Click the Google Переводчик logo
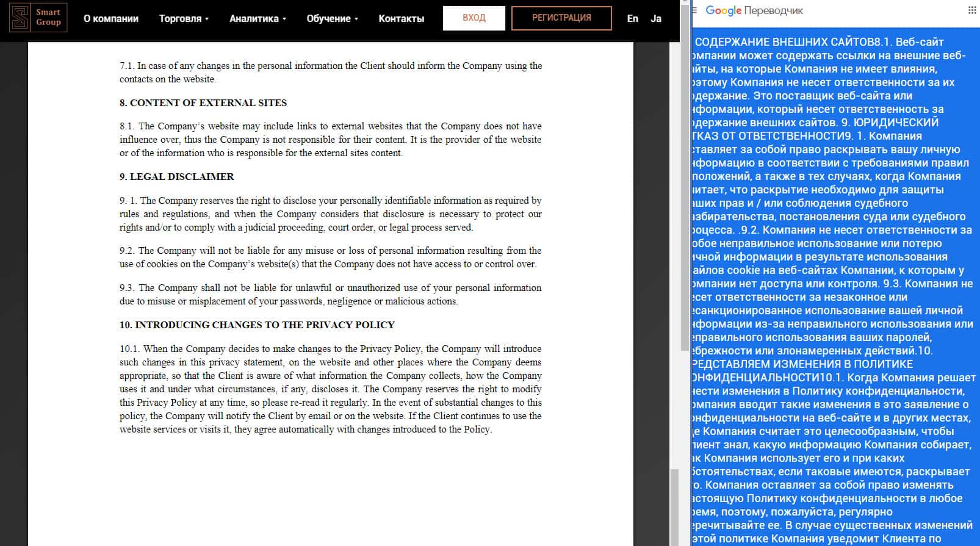 [x=754, y=10]
